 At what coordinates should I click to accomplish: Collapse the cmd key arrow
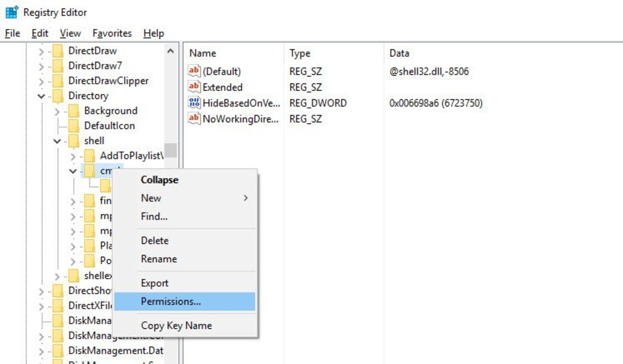(x=73, y=171)
